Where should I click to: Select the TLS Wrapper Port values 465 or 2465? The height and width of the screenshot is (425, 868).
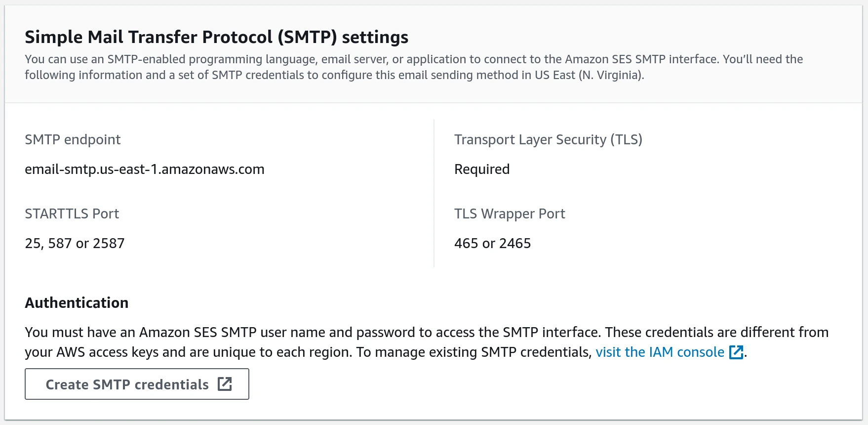click(x=493, y=243)
